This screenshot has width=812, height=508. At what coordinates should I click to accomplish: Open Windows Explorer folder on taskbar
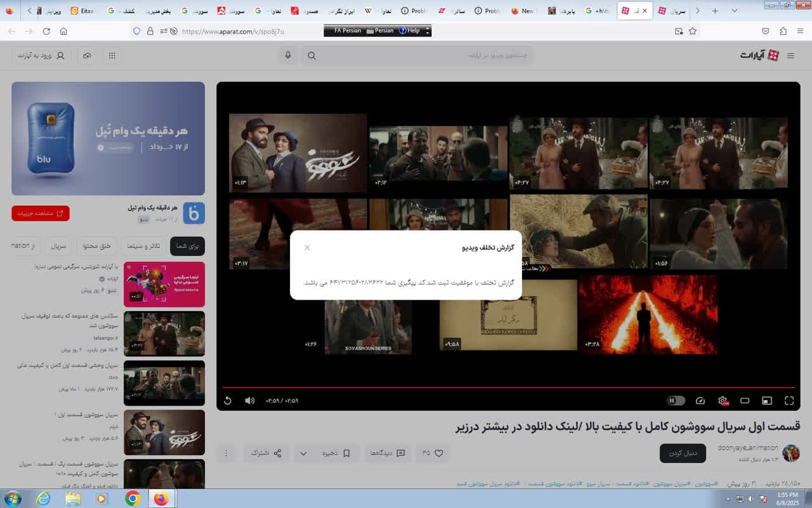pos(73,498)
